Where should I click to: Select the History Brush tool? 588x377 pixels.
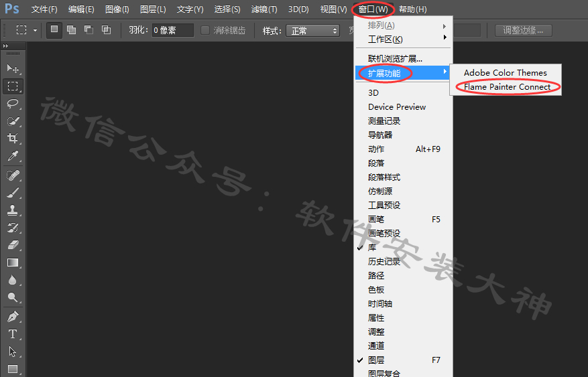pos(13,228)
